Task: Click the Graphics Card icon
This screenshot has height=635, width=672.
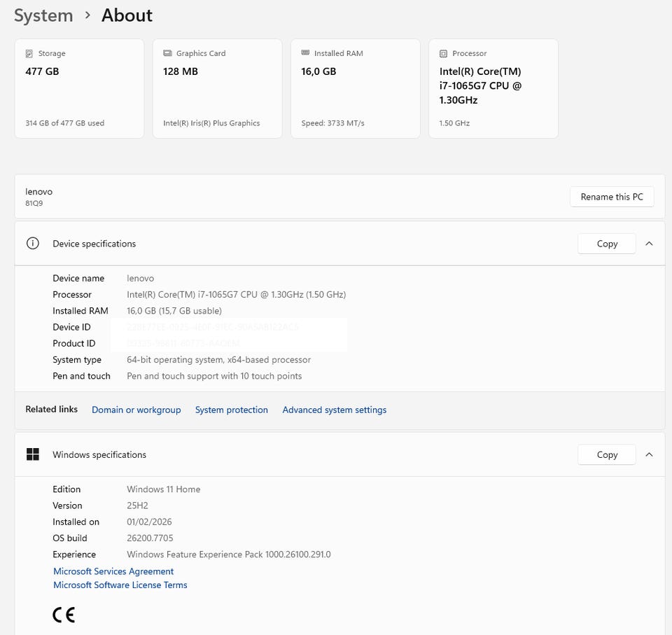Action: click(x=167, y=53)
